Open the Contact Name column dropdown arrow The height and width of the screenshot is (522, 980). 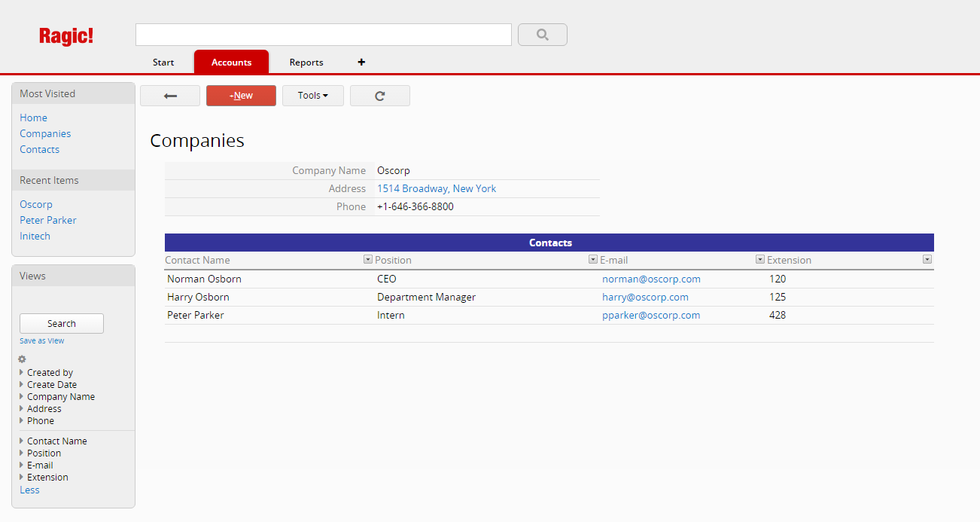368,259
